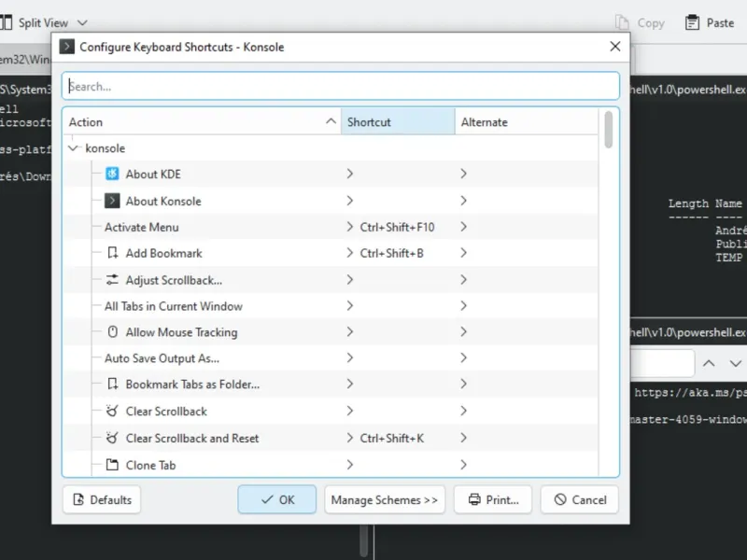Click the Allow Mouse Tracking mouse icon
Image resolution: width=747 pixels, height=560 pixels.
click(112, 331)
